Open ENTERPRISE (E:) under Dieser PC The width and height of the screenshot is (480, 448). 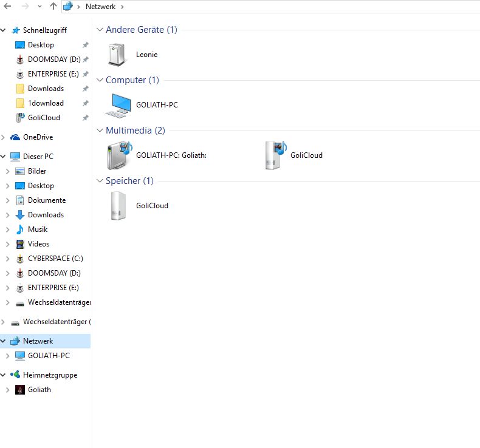pyautogui.click(x=53, y=288)
